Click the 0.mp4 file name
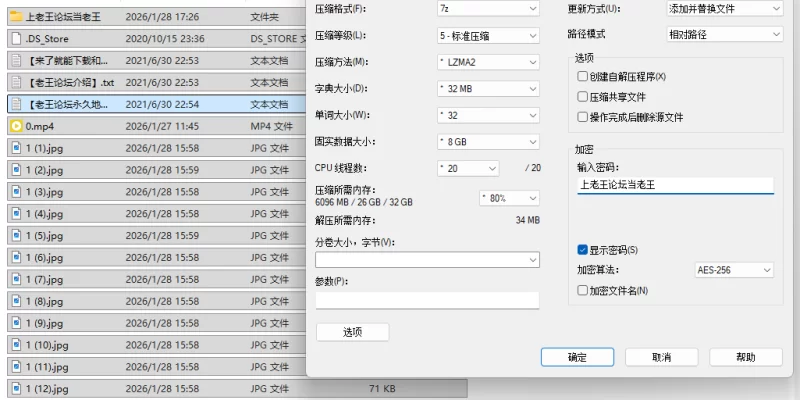 (40, 126)
